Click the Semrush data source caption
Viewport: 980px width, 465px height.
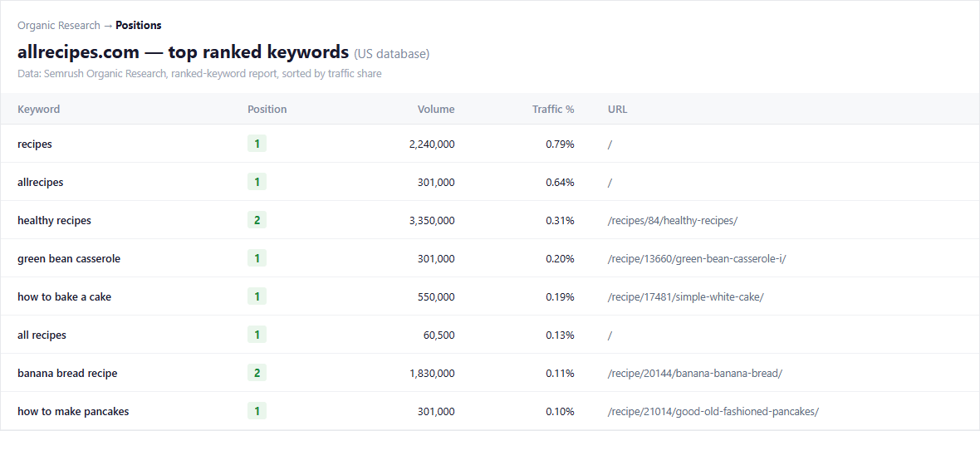click(199, 74)
